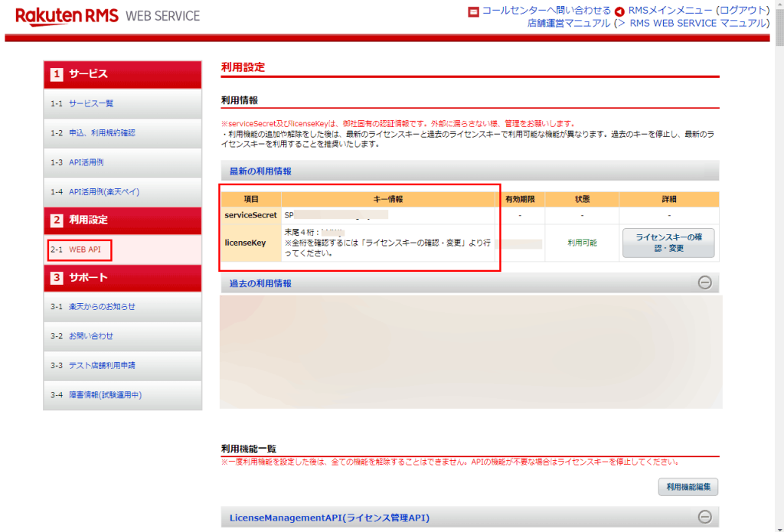Open コールセンターへ問い合わせる link

pyautogui.click(x=546, y=11)
